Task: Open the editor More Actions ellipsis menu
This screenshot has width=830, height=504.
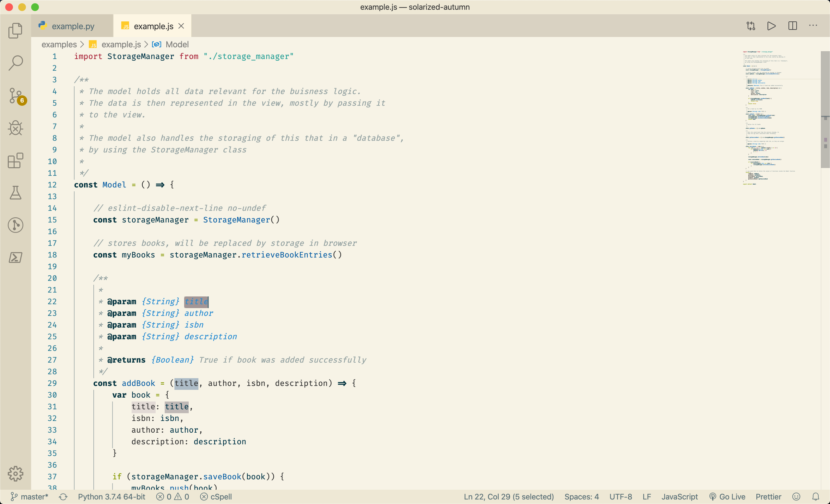Action: (x=813, y=26)
